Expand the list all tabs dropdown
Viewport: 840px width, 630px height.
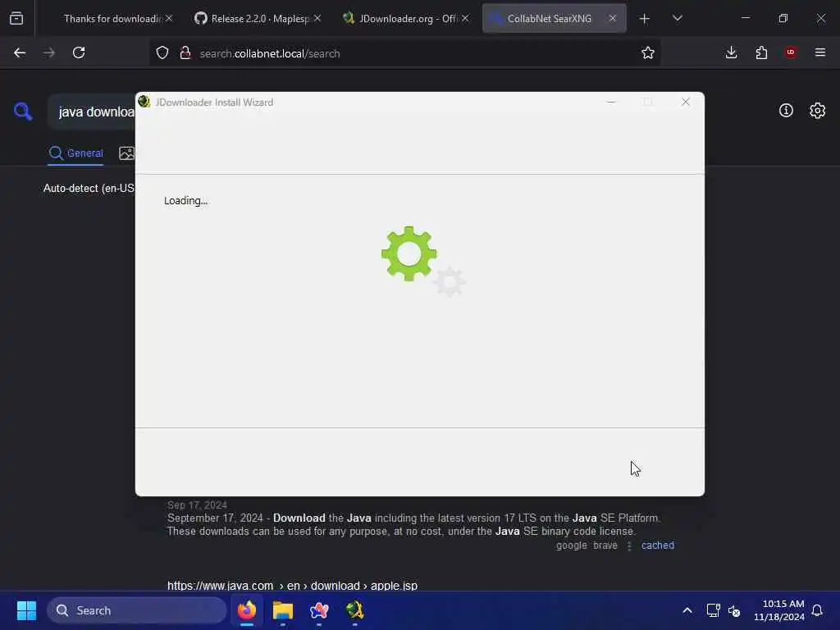[x=677, y=18]
